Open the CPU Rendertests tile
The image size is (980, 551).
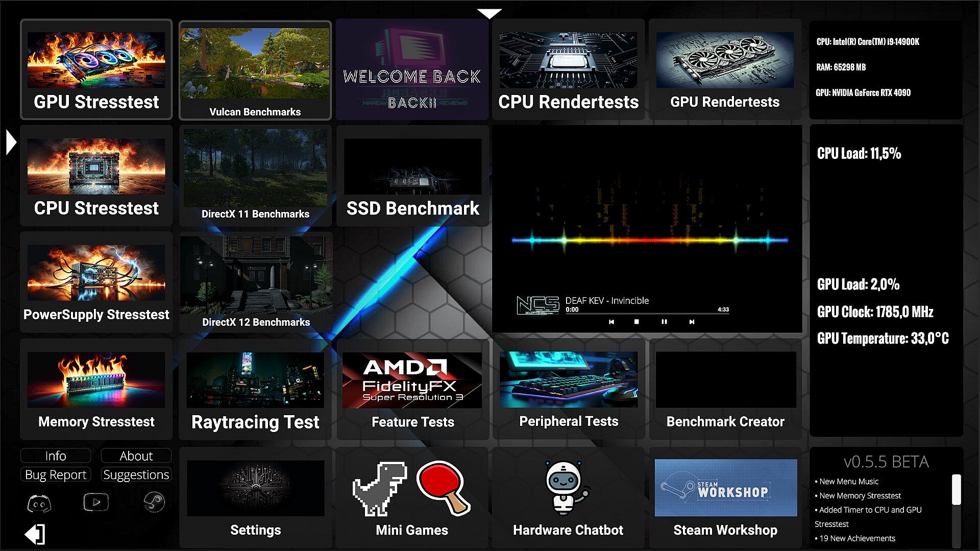pyautogui.click(x=568, y=70)
